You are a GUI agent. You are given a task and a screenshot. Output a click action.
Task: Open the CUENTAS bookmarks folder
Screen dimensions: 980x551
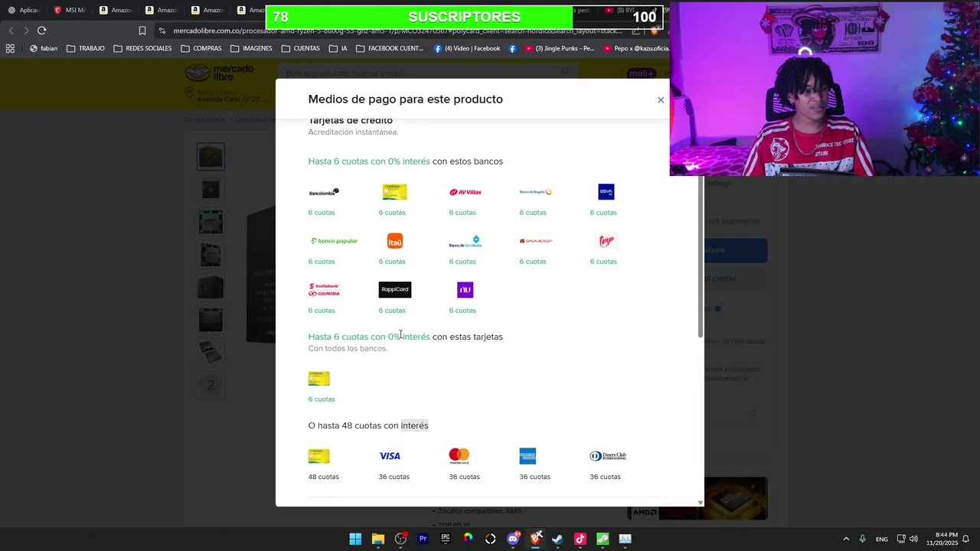300,48
